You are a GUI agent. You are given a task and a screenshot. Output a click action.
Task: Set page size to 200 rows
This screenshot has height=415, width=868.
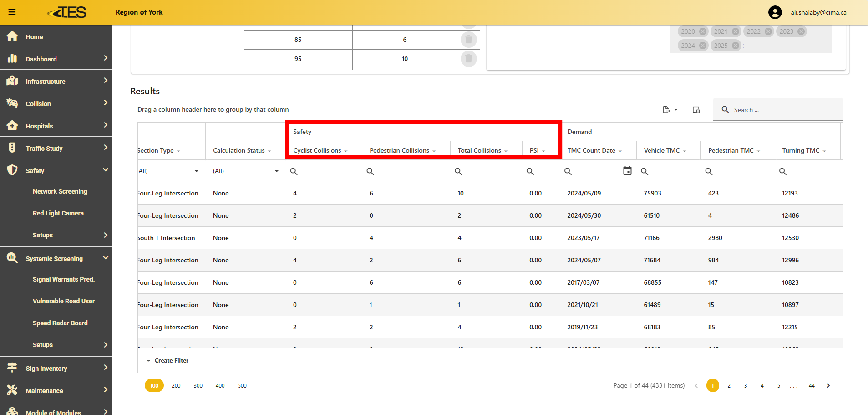176,386
